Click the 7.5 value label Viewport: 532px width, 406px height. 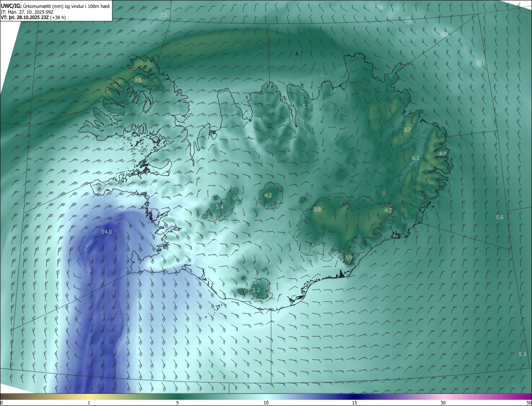(164, 15)
